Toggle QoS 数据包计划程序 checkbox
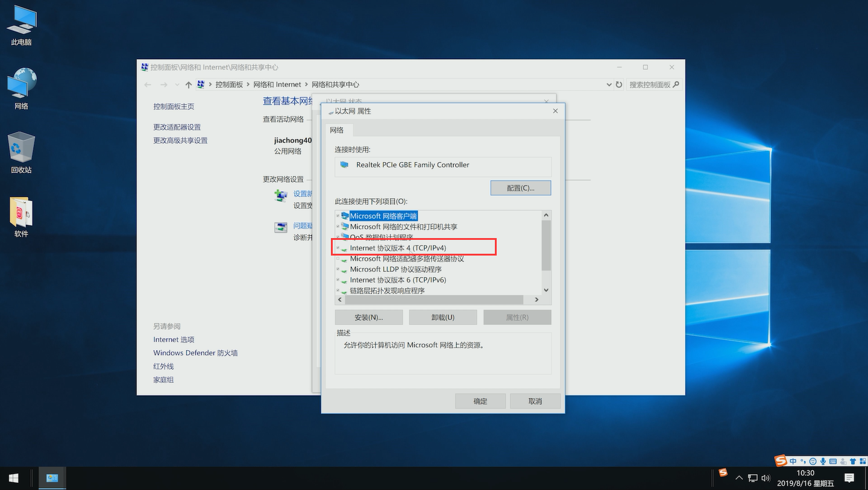The width and height of the screenshot is (868, 490). pos(338,237)
